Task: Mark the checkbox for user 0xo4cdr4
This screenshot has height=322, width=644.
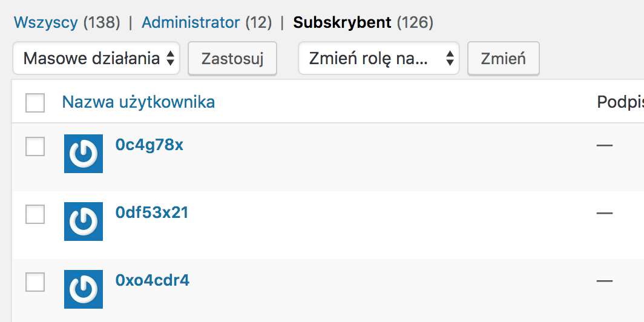Action: 35,282
